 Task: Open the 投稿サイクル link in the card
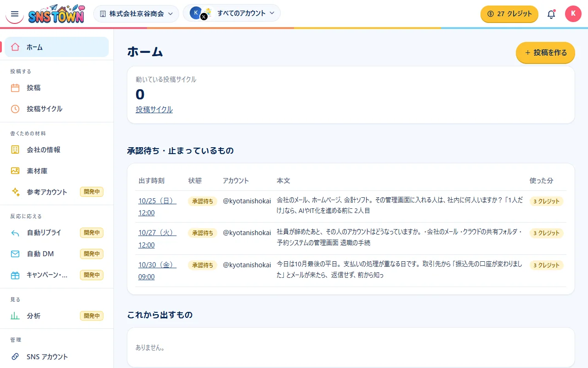(154, 109)
